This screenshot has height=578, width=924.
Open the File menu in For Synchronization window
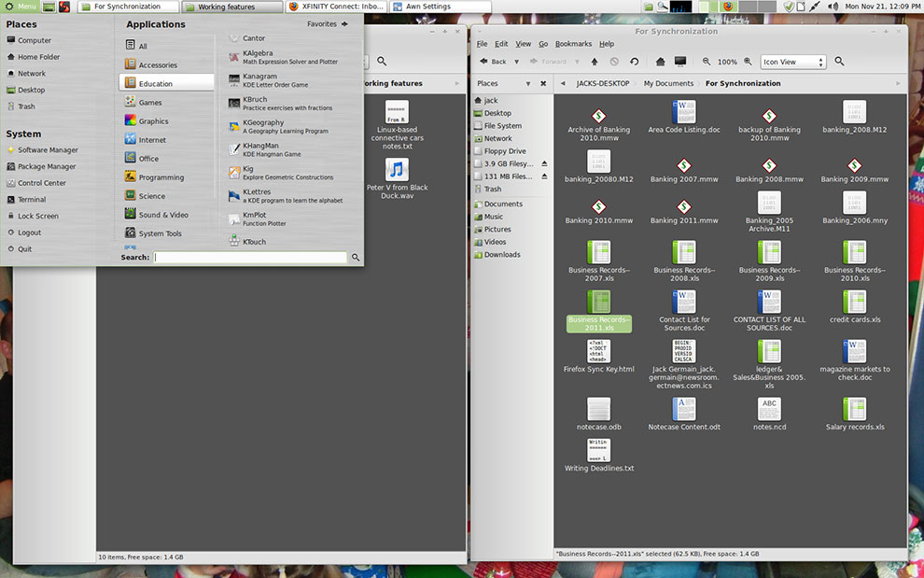point(482,44)
